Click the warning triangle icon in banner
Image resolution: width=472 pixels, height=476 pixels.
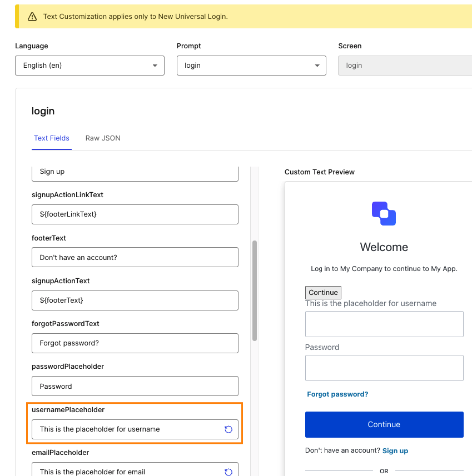[x=32, y=17]
